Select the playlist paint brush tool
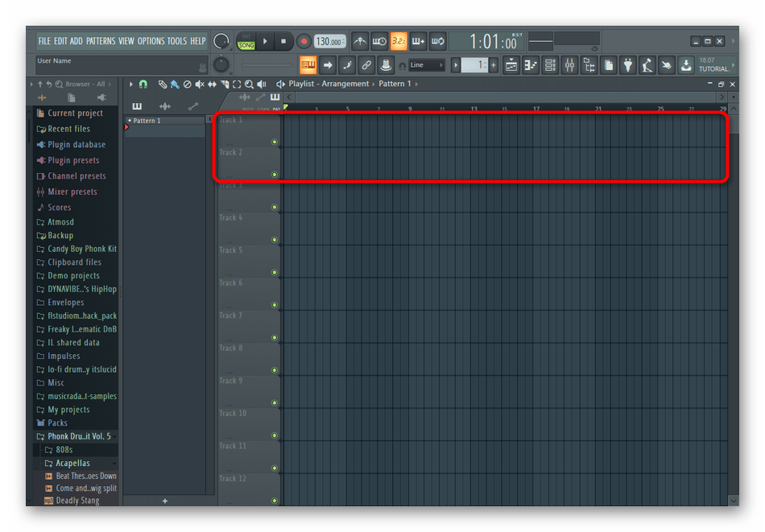 coord(175,85)
